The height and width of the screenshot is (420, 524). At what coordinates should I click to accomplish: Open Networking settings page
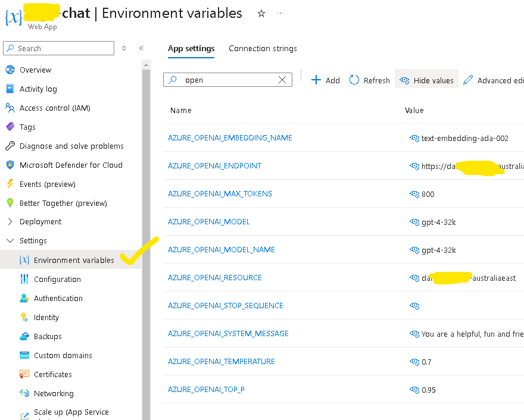(54, 393)
